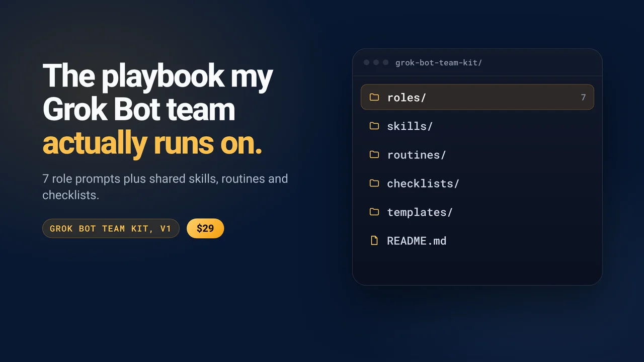Viewport: 644px width, 362px height.
Task: Click the item count 7 on roles/
Action: click(583, 98)
